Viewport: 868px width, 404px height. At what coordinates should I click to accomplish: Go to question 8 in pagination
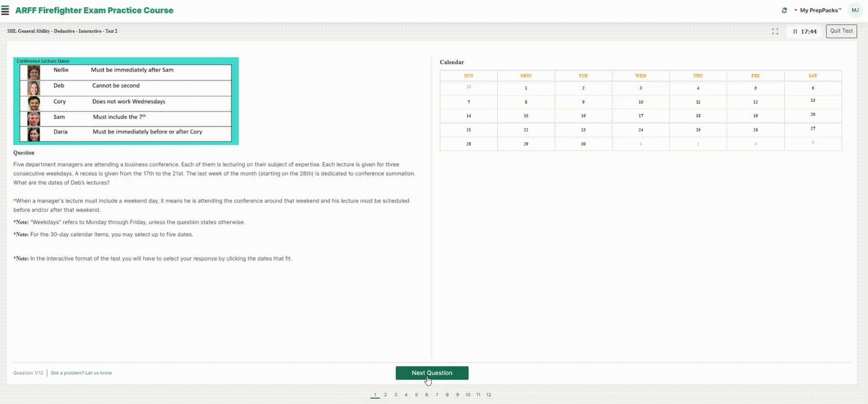(447, 395)
